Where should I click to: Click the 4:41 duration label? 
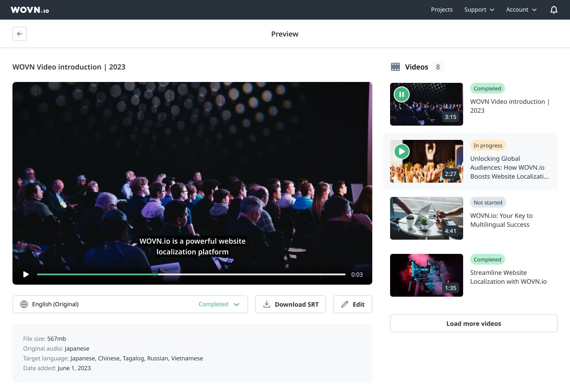coord(451,231)
